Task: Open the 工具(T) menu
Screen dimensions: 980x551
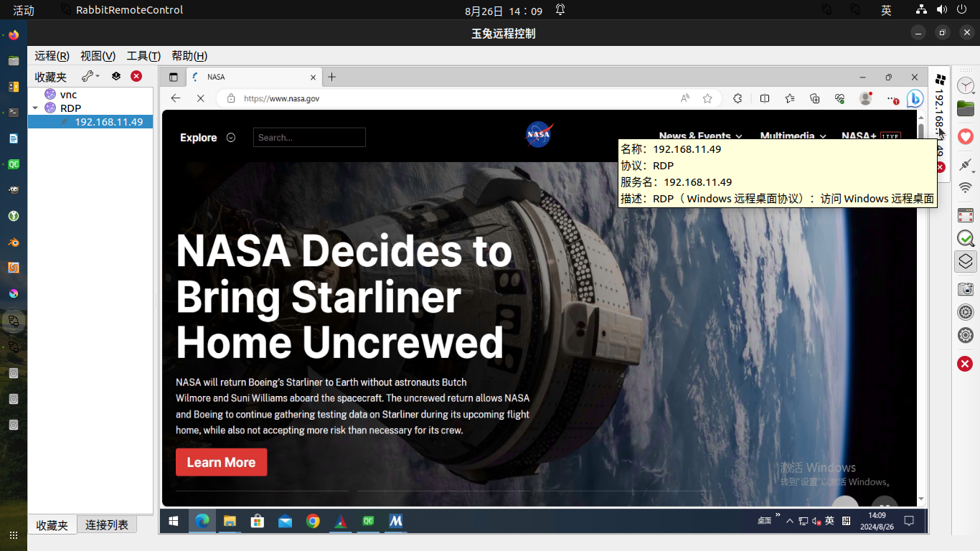Action: point(143,56)
